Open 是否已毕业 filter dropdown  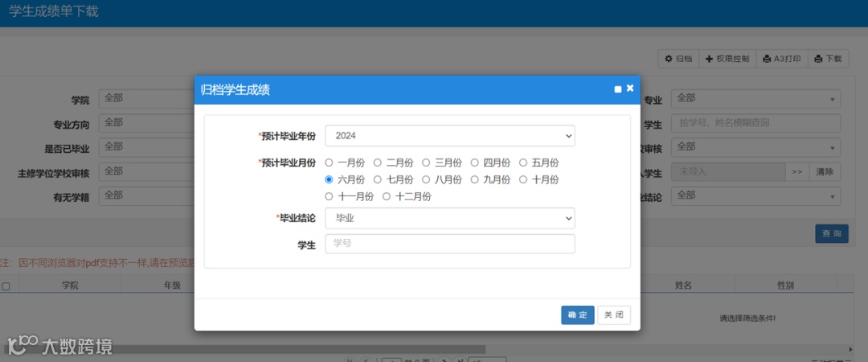pos(146,147)
